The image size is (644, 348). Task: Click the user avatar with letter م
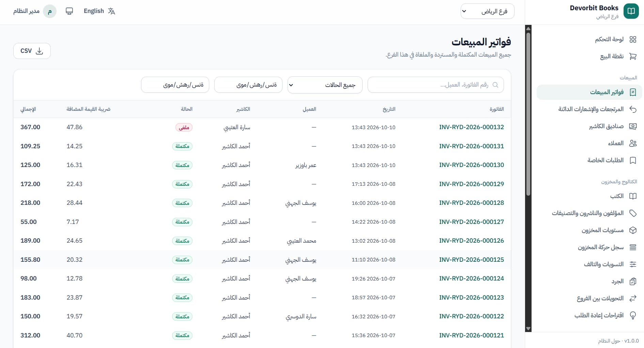tap(50, 11)
